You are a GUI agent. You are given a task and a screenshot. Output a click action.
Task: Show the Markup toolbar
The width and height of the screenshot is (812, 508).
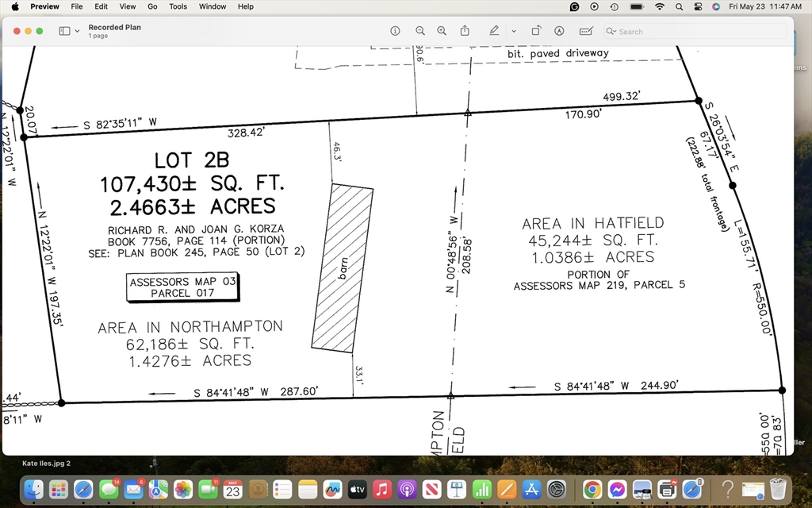coord(558,31)
